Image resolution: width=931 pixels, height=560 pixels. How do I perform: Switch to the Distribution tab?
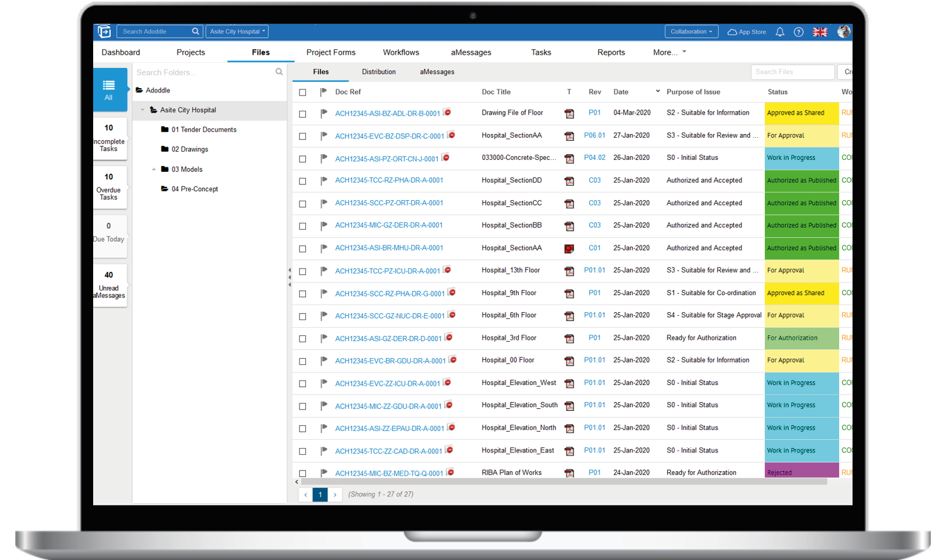(x=378, y=72)
